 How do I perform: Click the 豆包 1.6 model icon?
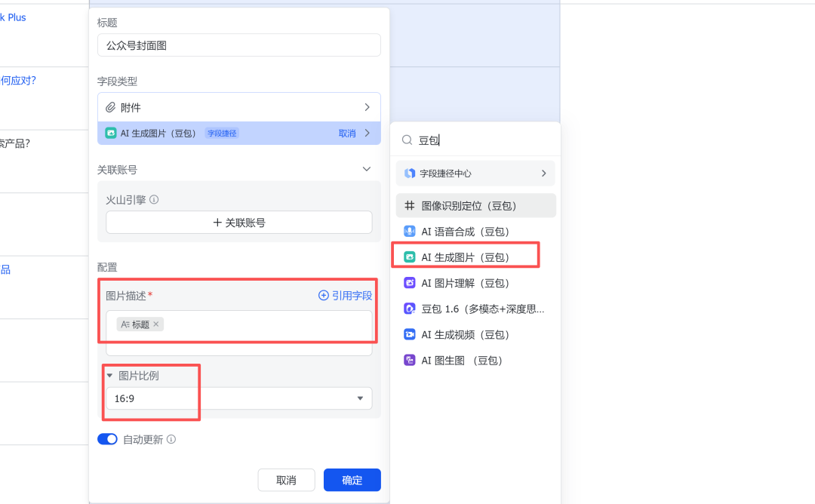(x=410, y=309)
